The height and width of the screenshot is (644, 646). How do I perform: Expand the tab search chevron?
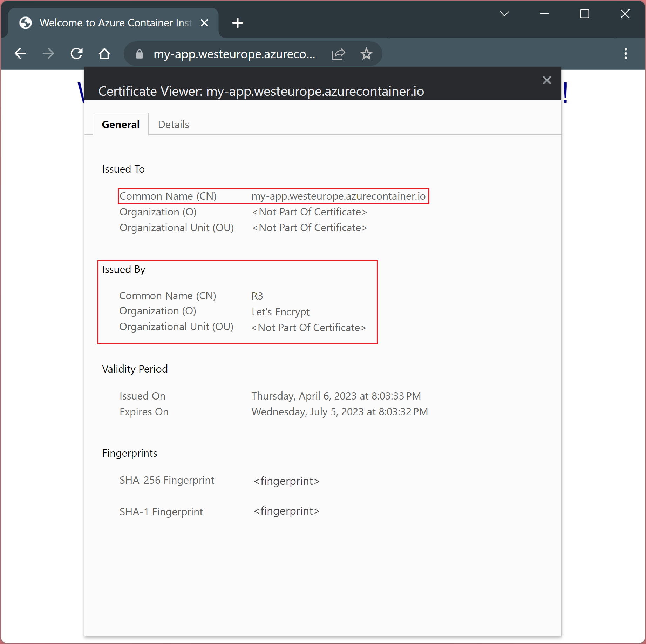click(504, 14)
